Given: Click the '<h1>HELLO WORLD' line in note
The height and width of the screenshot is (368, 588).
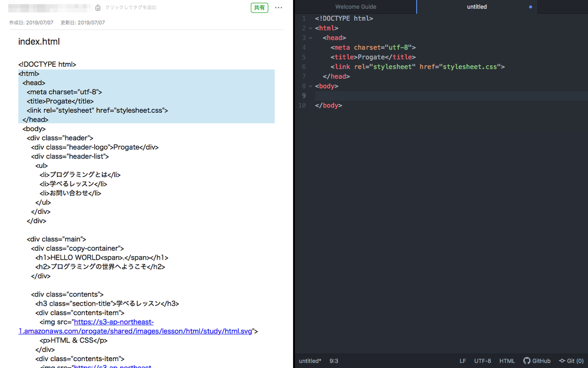Looking at the screenshot, I should click(102, 258).
